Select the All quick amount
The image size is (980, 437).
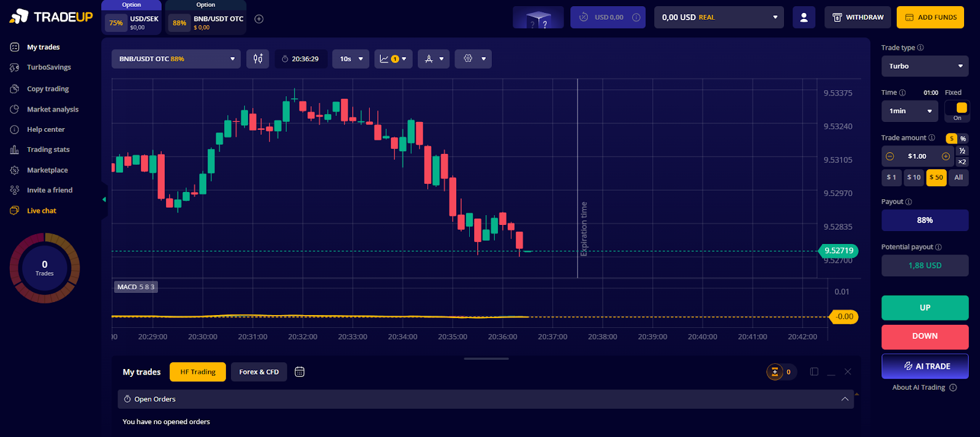[x=959, y=177]
